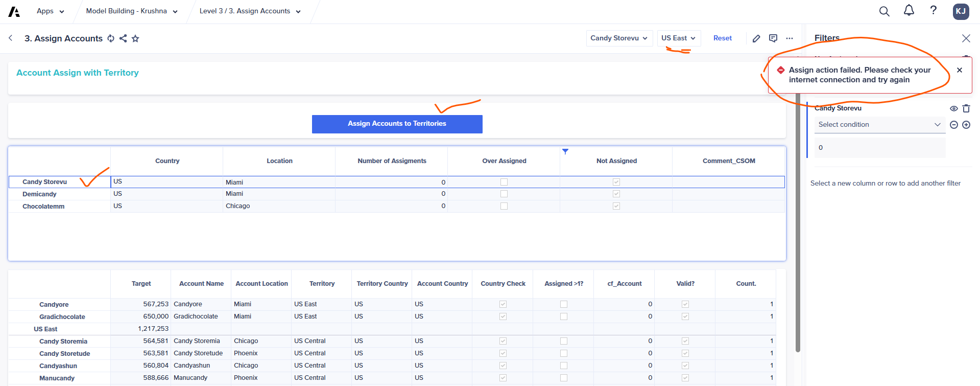
Task: Click the Number of Assigments column header
Action: pyautogui.click(x=392, y=161)
